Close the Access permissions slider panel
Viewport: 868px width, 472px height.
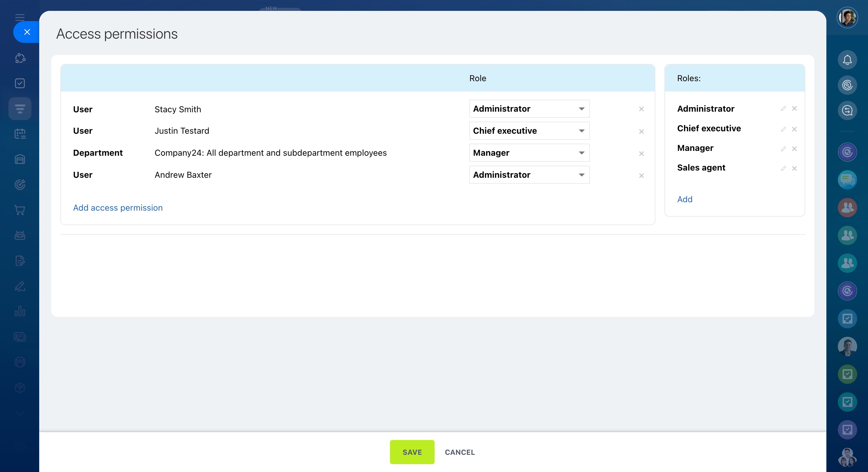[27, 32]
